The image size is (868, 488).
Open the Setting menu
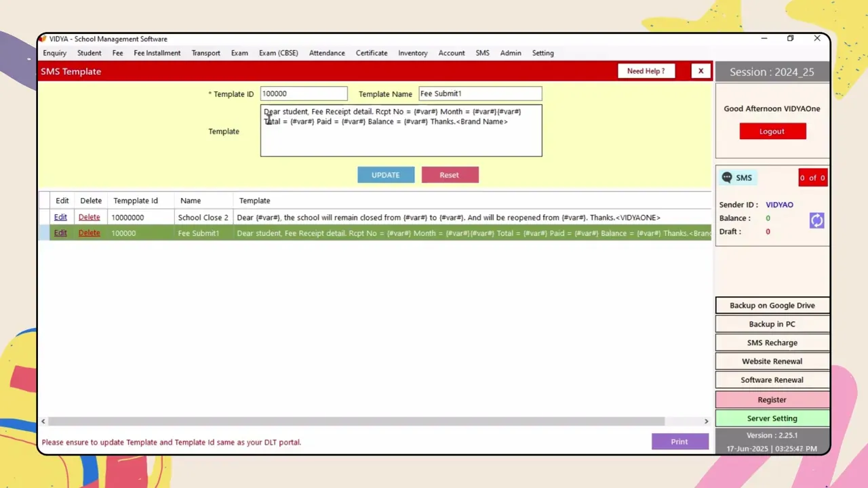pyautogui.click(x=542, y=53)
